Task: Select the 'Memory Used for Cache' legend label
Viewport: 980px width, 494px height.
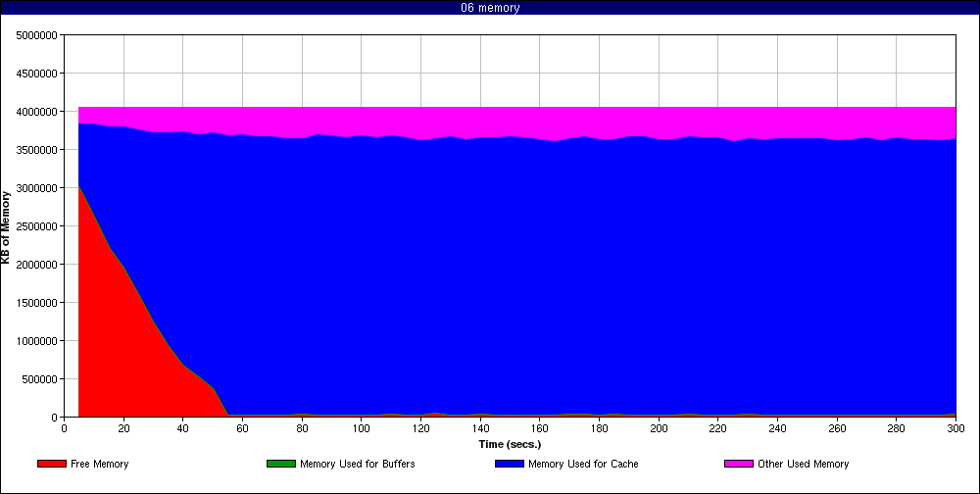Action: 583,464
